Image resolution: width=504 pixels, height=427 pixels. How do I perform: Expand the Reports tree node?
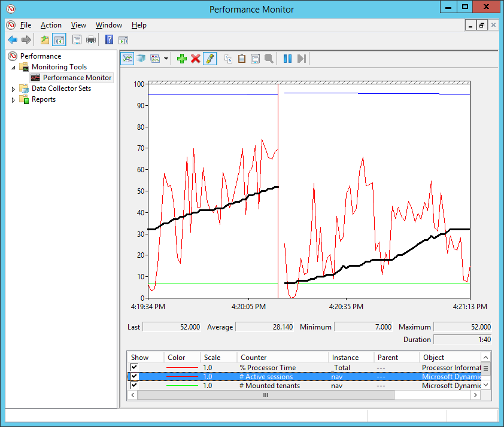point(14,100)
